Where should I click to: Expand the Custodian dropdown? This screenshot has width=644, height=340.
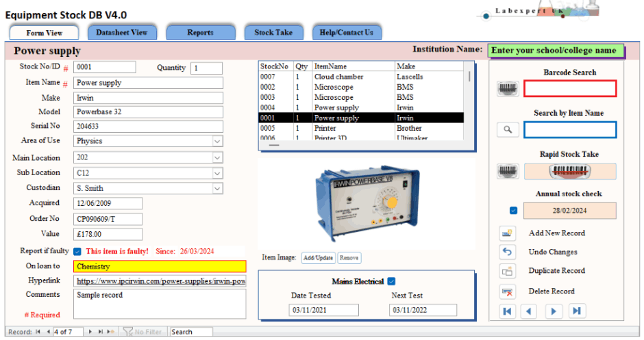[x=217, y=188]
